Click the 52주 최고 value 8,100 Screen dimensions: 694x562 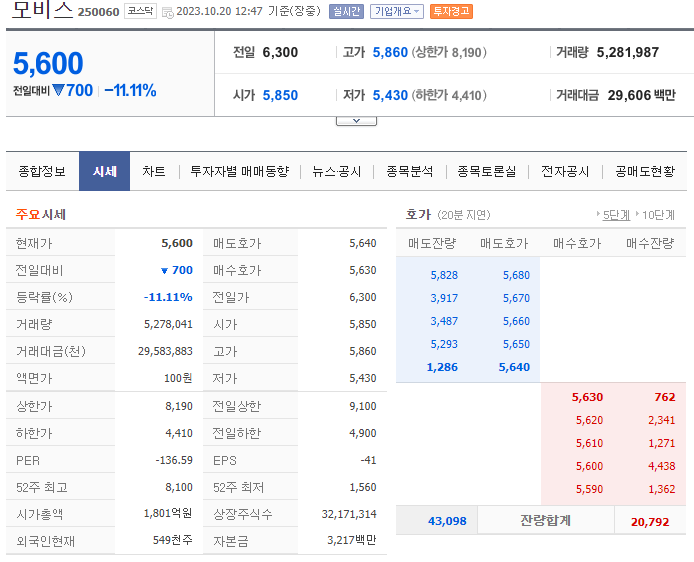[179, 487]
